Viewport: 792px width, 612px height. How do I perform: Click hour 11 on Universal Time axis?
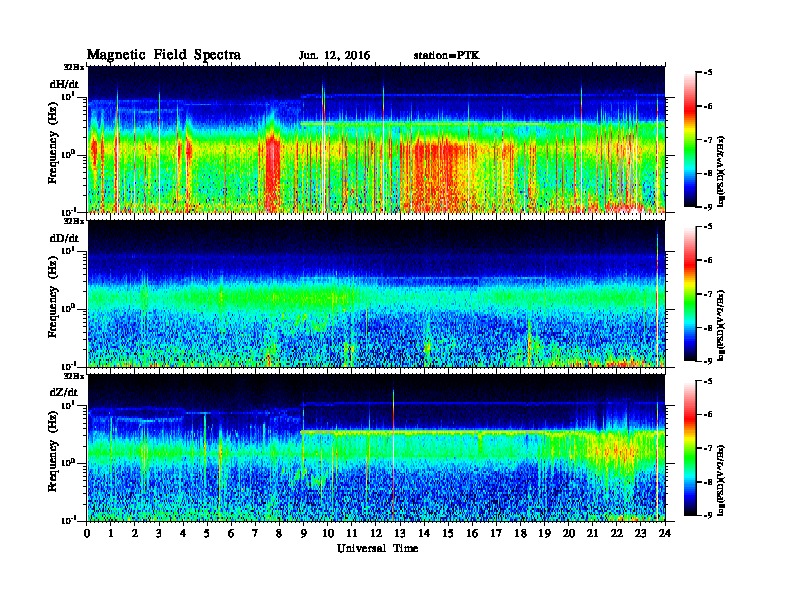click(x=352, y=533)
